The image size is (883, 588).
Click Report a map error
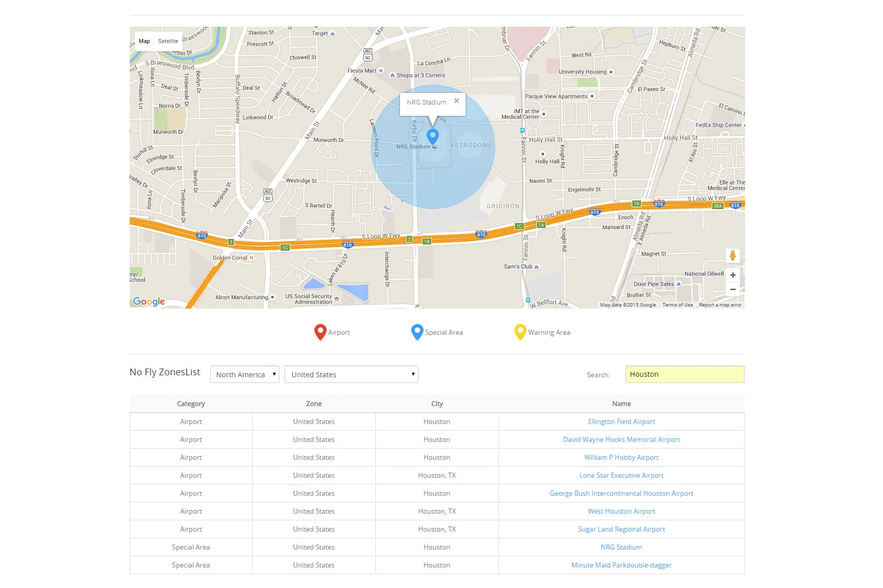click(720, 305)
